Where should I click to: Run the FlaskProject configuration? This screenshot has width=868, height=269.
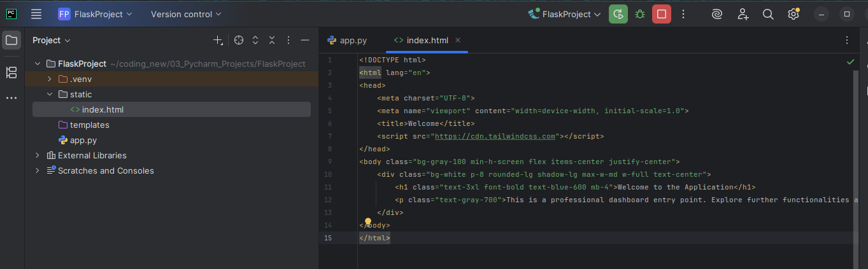coord(618,14)
